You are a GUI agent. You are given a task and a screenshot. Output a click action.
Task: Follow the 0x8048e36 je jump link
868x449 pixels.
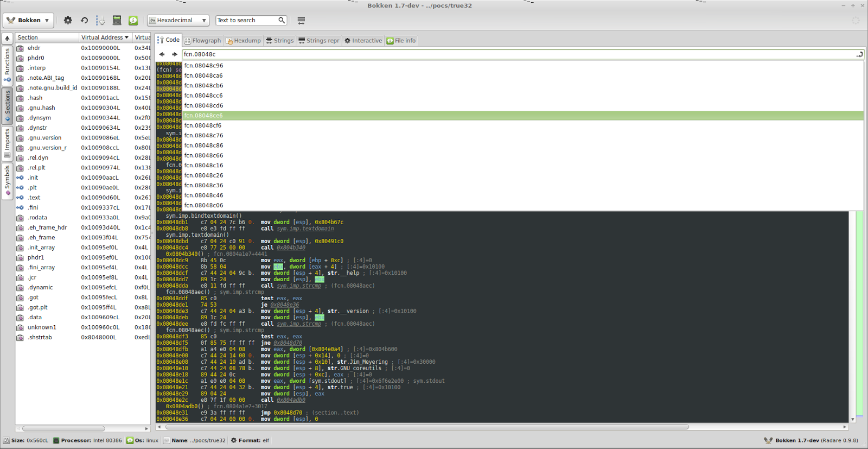pyautogui.click(x=285, y=305)
